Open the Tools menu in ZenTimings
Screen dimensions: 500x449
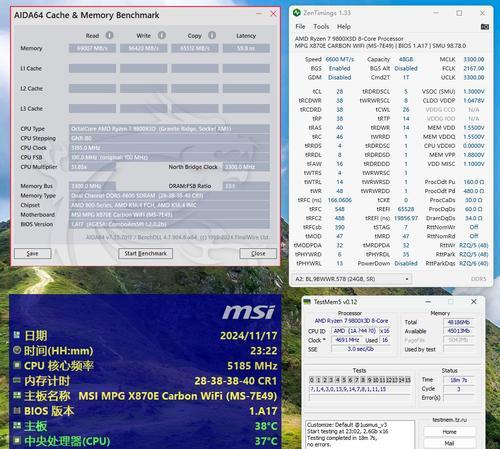point(321,26)
